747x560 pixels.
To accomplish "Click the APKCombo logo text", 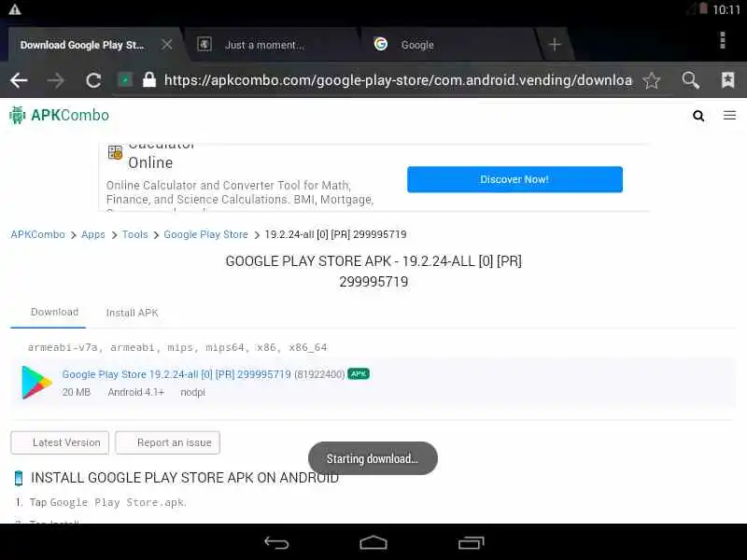I will click(69, 115).
